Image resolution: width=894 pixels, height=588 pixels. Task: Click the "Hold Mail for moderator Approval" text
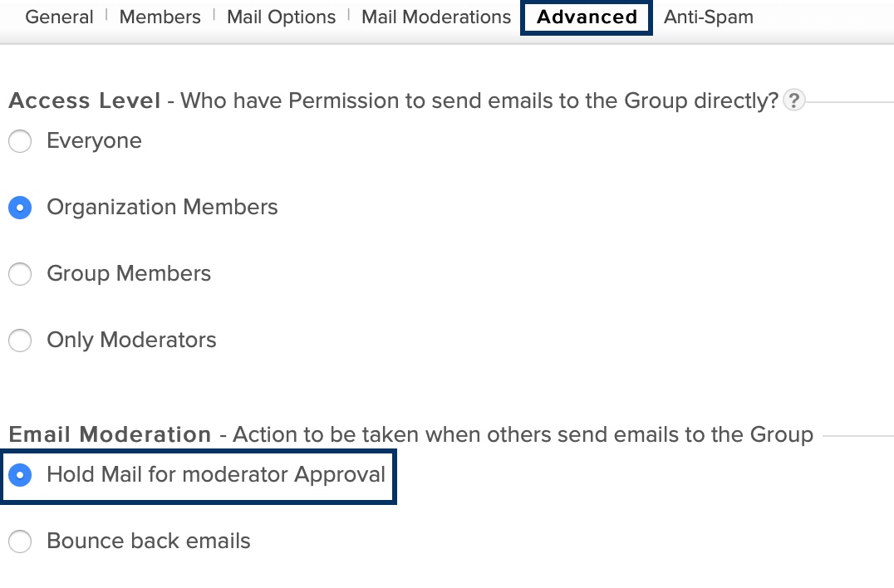216,475
